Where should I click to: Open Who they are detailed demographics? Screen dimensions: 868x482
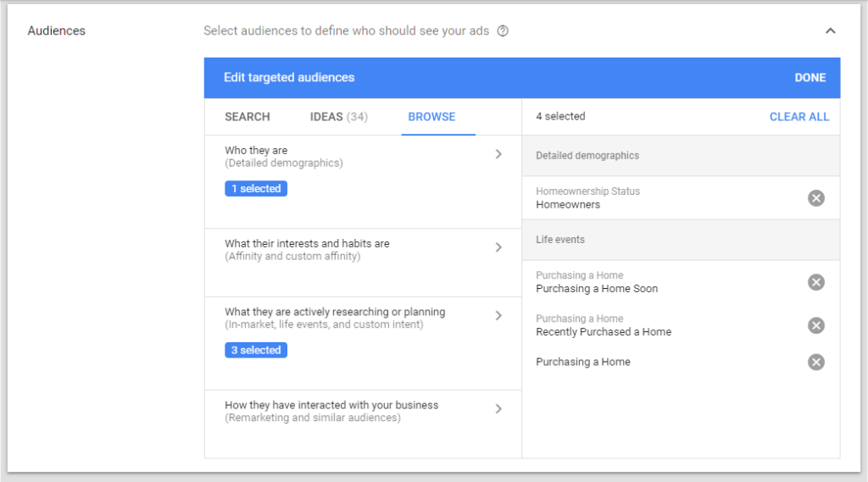tap(363, 182)
